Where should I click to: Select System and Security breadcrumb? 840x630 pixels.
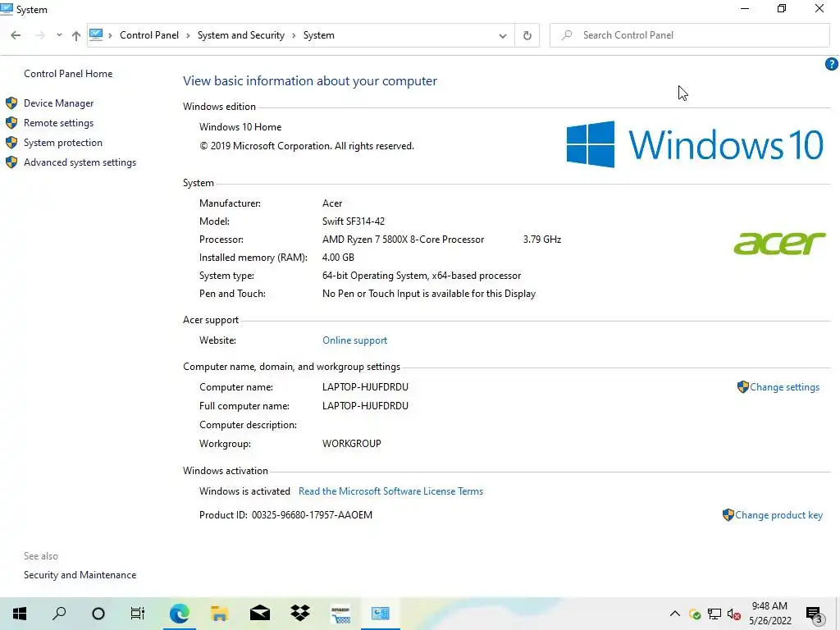(241, 35)
